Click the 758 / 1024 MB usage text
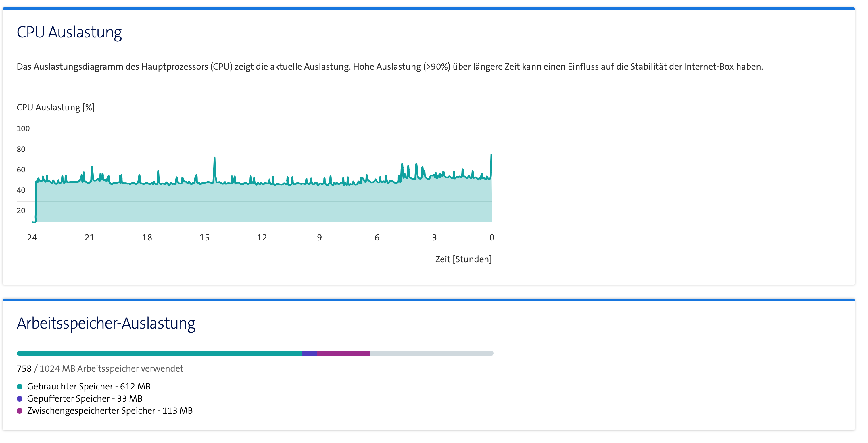The width and height of the screenshot is (868, 443). [100, 368]
